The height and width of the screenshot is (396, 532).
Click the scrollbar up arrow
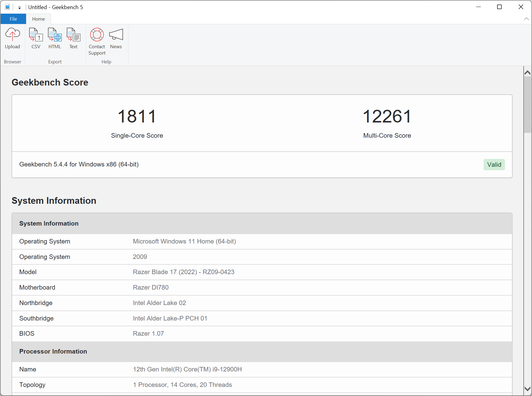527,72
